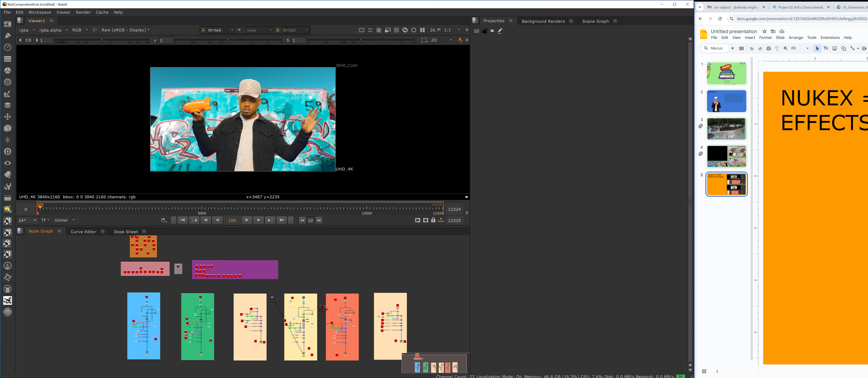Click the pencil edit icon in Properties panel

[x=500, y=31]
